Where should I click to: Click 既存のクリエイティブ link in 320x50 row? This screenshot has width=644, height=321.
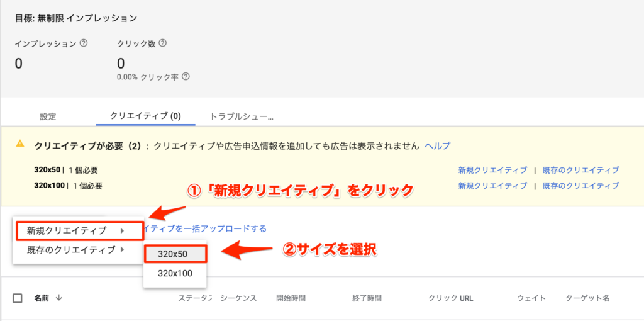coord(580,170)
